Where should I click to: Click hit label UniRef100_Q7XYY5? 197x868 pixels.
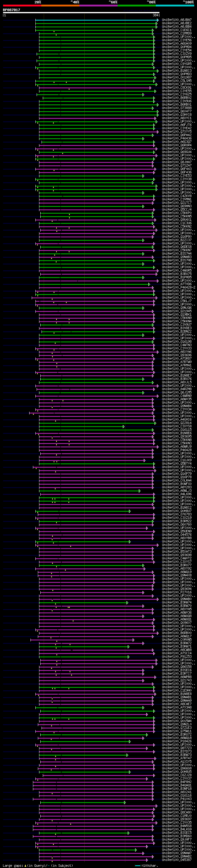click(177, 132)
